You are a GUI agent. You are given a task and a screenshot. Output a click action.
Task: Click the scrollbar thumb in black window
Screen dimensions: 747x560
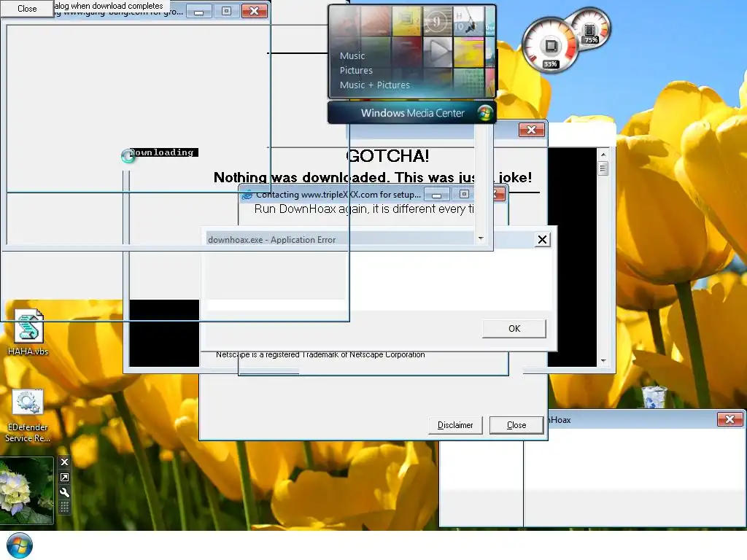pos(603,168)
